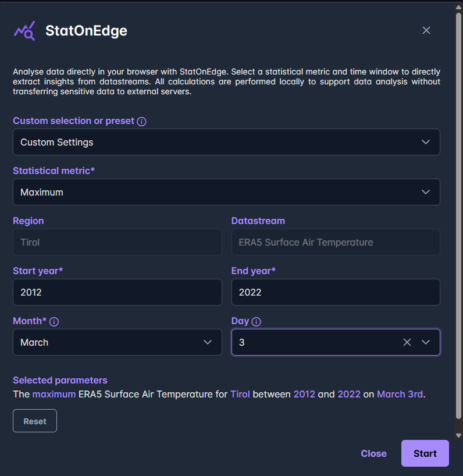This screenshot has height=476, width=463.
Task: Expand the Day dropdown
Action: pos(426,342)
